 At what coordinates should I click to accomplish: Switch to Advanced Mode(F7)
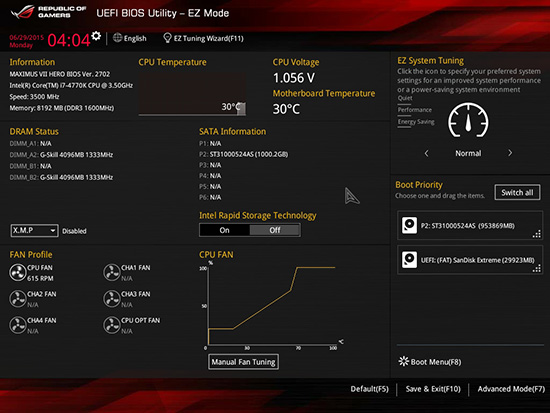[x=511, y=389]
